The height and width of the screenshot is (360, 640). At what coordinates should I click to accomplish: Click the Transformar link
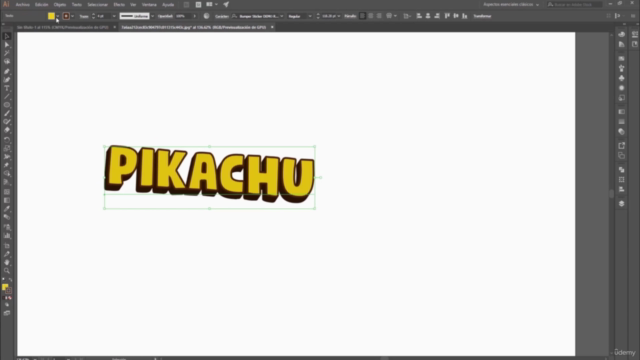pos(482,16)
